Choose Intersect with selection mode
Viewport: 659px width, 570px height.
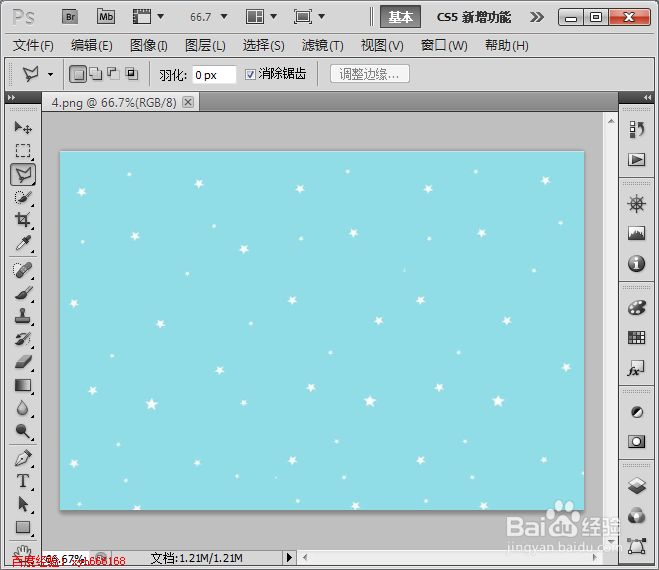pyautogui.click(x=132, y=74)
